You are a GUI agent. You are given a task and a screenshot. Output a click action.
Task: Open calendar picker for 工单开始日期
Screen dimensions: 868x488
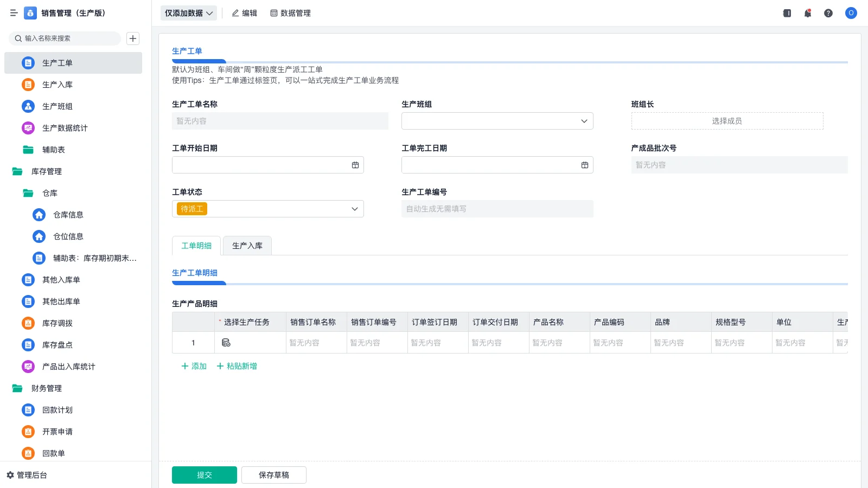(x=355, y=164)
